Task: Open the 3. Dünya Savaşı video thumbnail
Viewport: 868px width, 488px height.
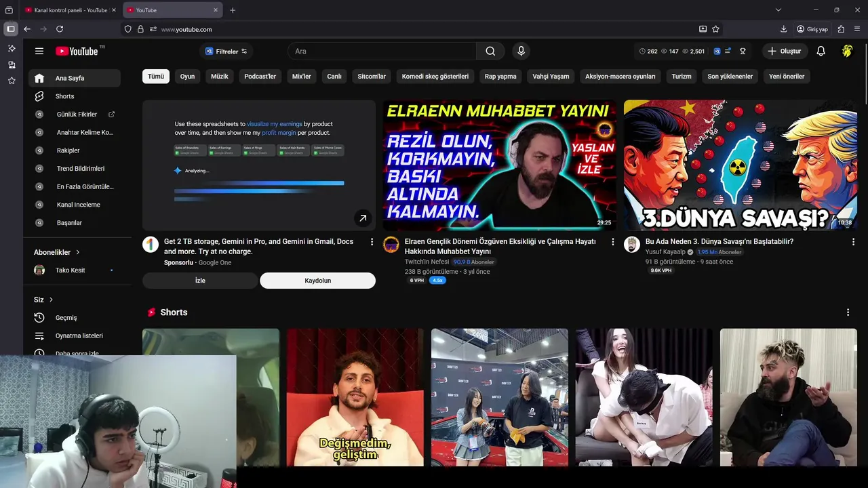Action: pos(741,165)
